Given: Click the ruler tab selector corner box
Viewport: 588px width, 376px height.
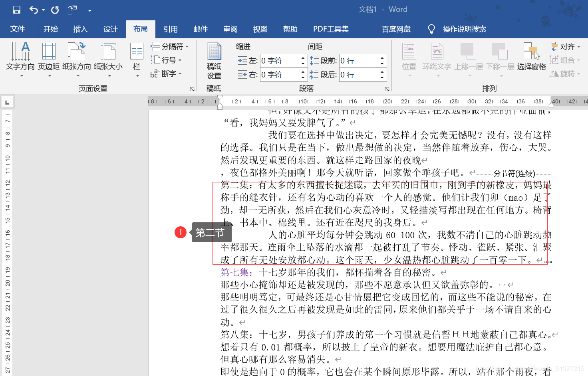Looking at the screenshot, I should 7,102.
